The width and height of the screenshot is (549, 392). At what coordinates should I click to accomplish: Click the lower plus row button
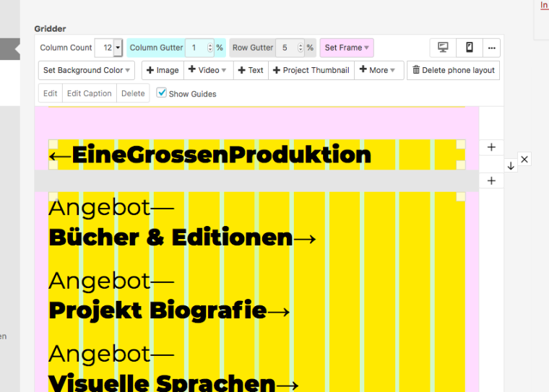pos(491,180)
